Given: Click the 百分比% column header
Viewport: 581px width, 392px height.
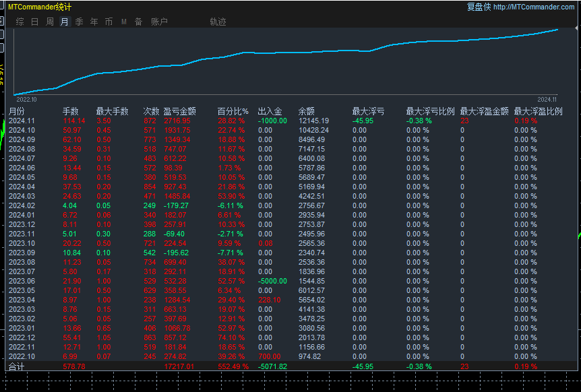Looking at the screenshot, I should pyautogui.click(x=233, y=111).
